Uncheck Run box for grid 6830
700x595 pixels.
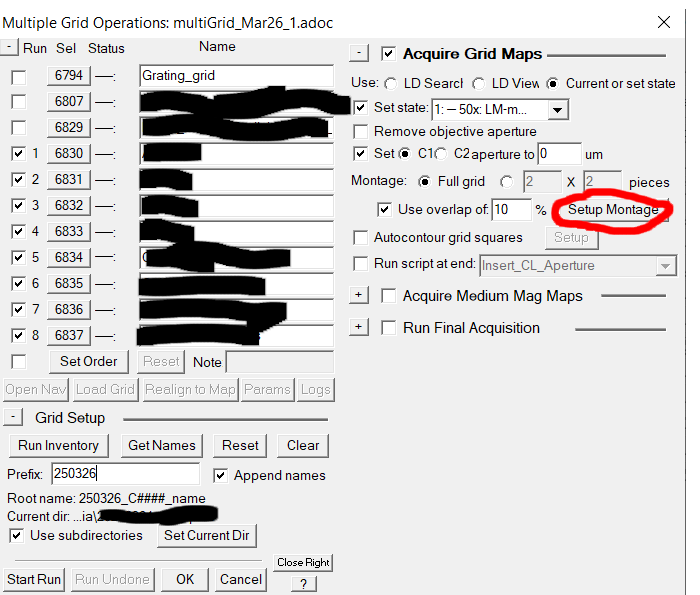18,154
